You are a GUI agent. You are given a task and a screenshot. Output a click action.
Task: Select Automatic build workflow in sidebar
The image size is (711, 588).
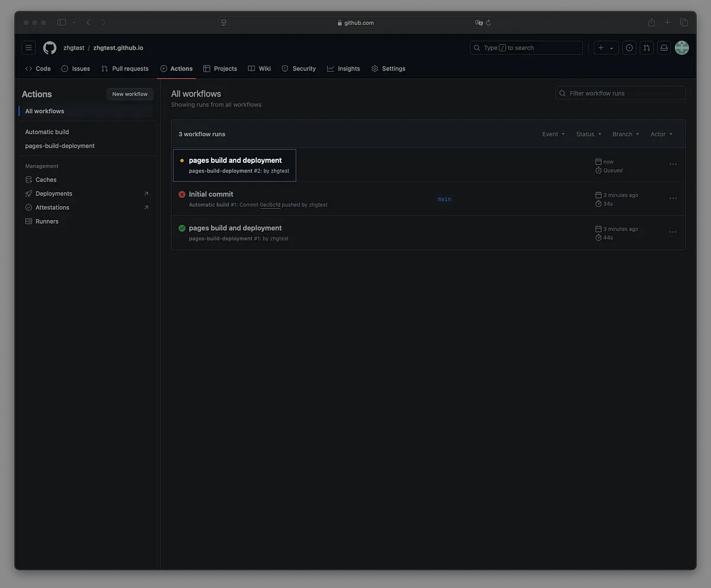(x=47, y=132)
